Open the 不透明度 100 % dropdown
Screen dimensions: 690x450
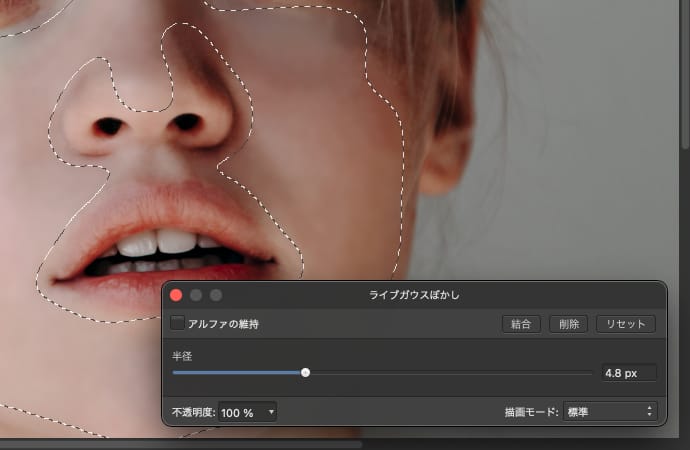tap(247, 411)
